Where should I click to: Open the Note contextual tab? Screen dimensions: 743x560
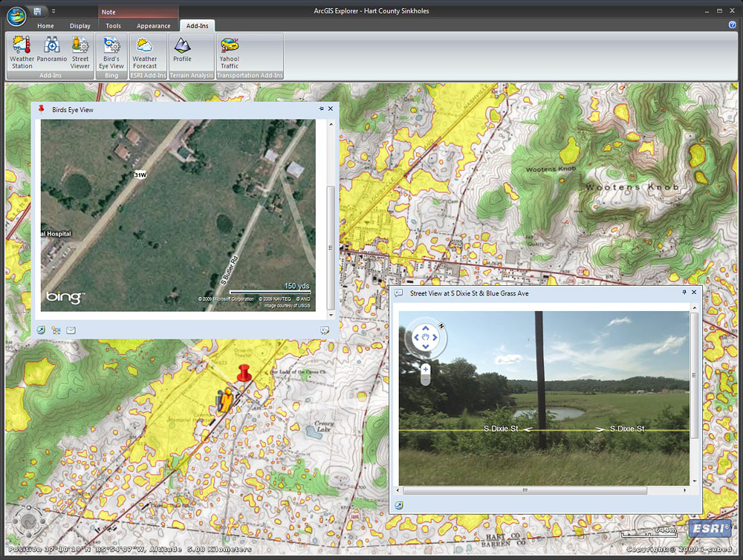tap(108, 12)
